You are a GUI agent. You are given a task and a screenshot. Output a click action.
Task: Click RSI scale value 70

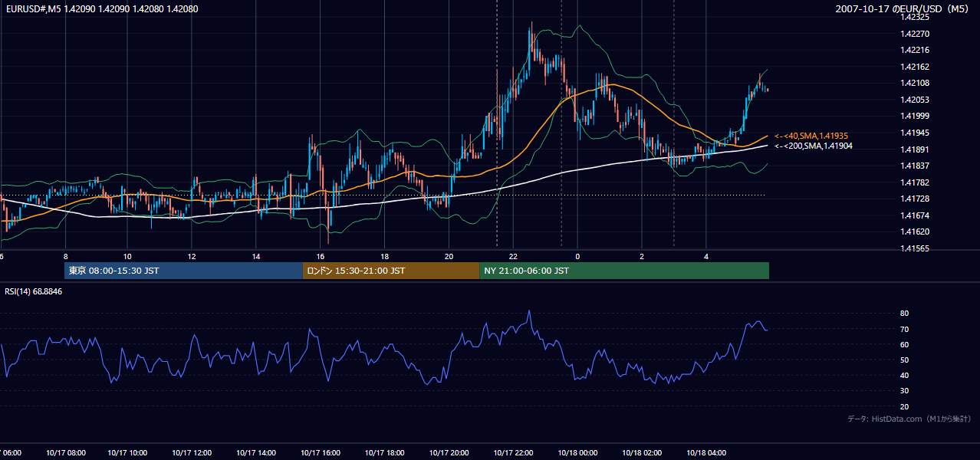[905, 329]
